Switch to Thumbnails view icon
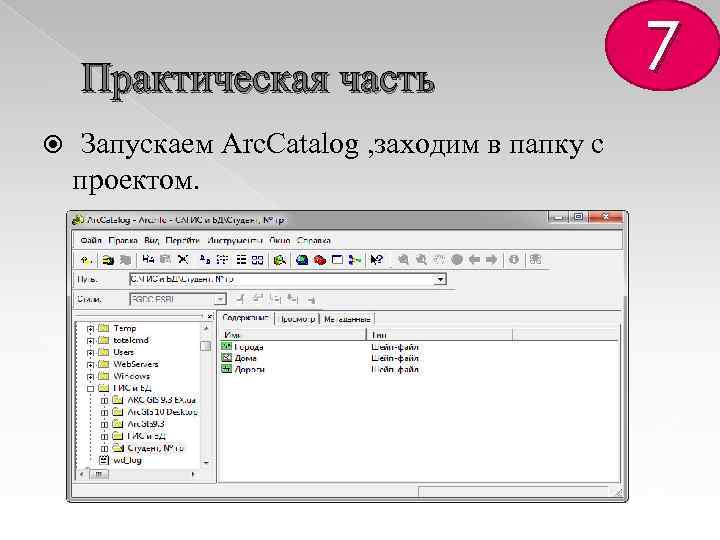720x540 pixels. 258,259
